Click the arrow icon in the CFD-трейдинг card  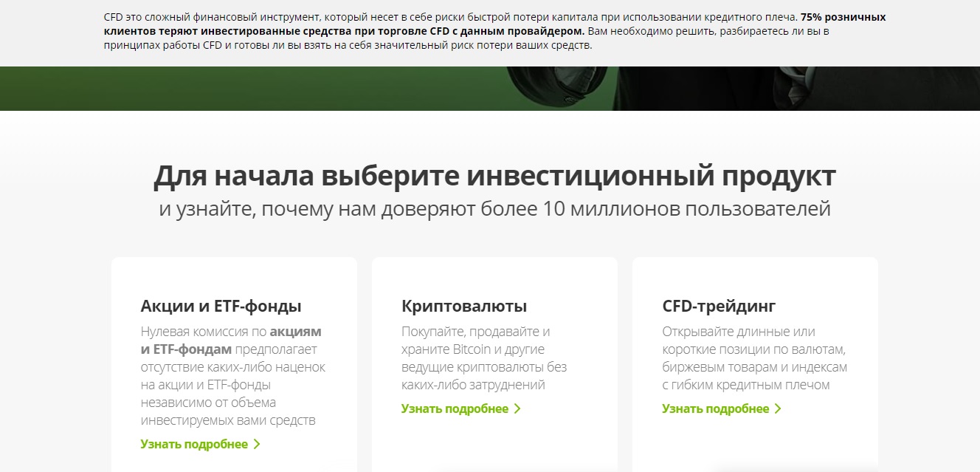[777, 407]
